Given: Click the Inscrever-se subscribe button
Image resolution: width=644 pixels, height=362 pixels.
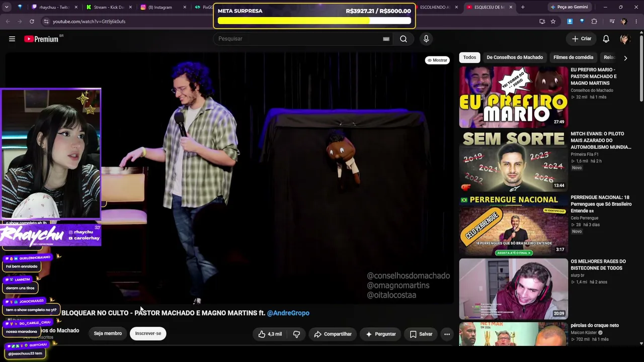Looking at the screenshot, I should click(x=148, y=333).
